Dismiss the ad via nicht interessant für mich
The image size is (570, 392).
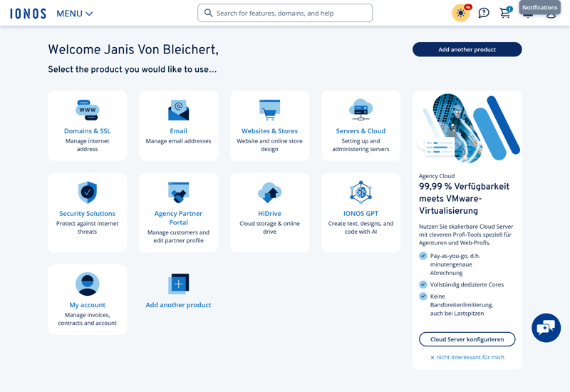point(467,357)
